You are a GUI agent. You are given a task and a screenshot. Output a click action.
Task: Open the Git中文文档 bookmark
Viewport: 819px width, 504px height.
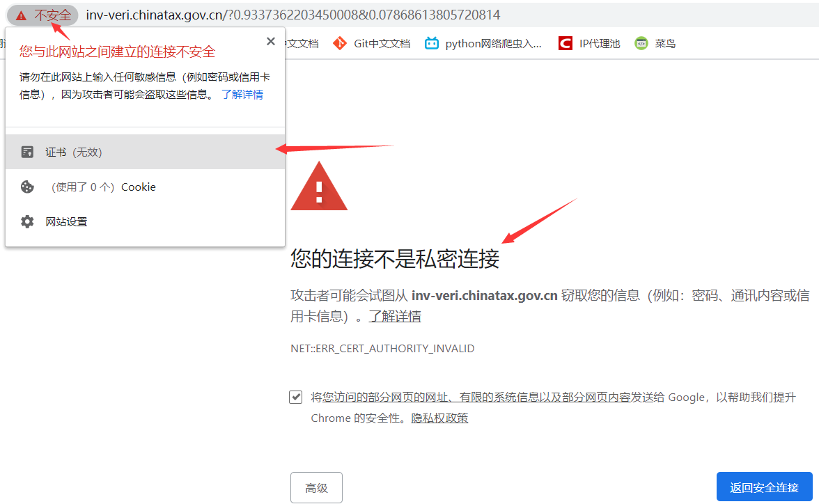pos(371,44)
